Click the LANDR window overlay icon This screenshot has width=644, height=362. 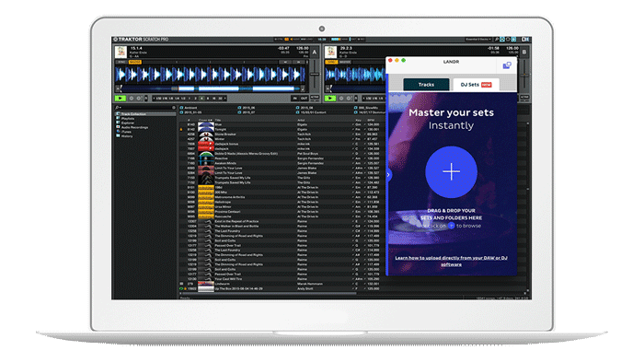507,65
